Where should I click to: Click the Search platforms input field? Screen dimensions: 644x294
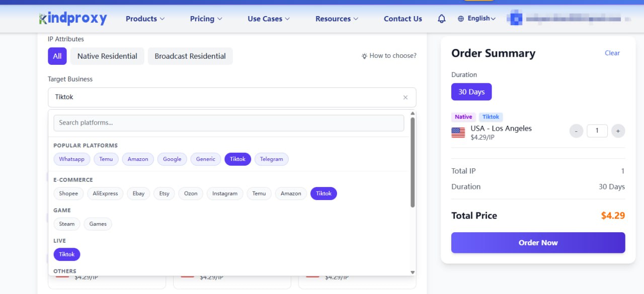[x=228, y=123]
